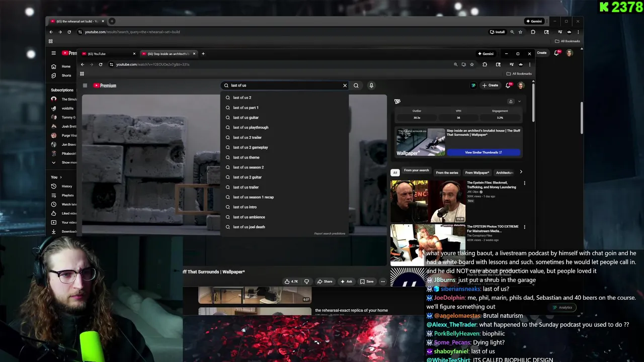Select 'last of us 2 gameplay' suggestion

284,147
